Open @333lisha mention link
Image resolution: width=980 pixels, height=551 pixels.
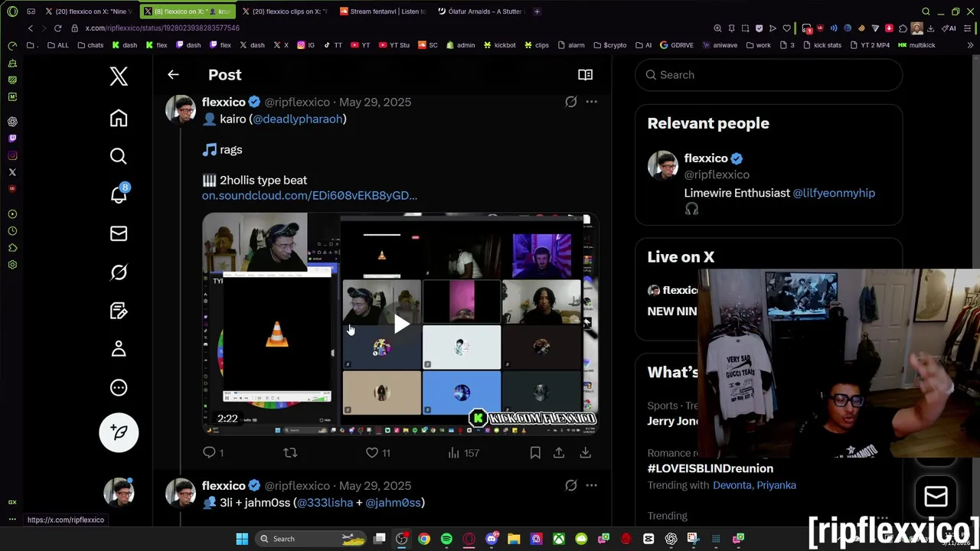[325, 502]
